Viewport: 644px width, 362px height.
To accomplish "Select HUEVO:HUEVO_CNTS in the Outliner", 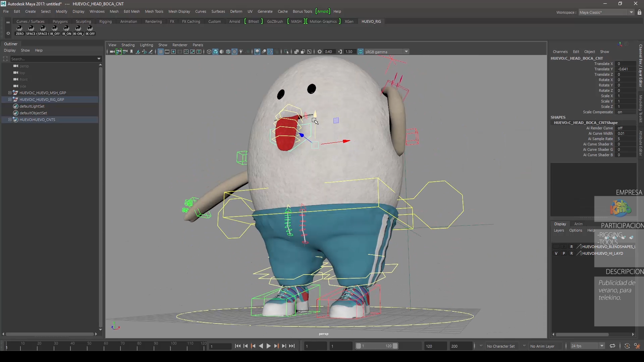I will [37, 120].
